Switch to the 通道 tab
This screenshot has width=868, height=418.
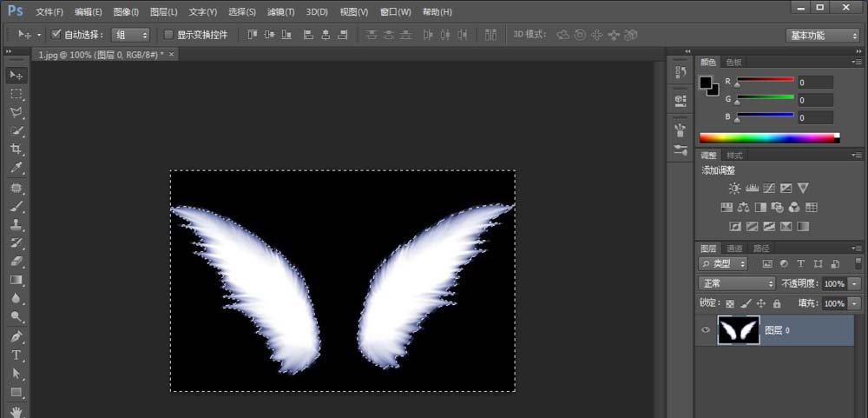pyautogui.click(x=734, y=249)
